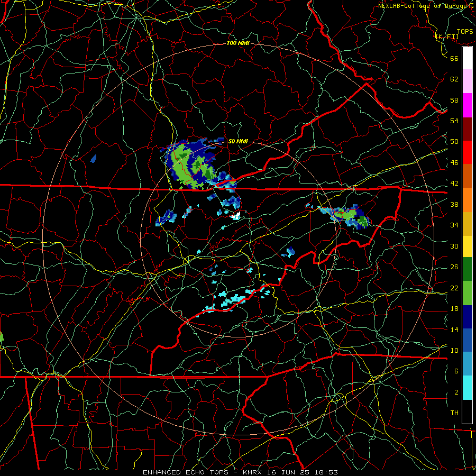The height and width of the screenshot is (476, 476).
Task: Click the bright orange legend swatch
Action: (467, 199)
